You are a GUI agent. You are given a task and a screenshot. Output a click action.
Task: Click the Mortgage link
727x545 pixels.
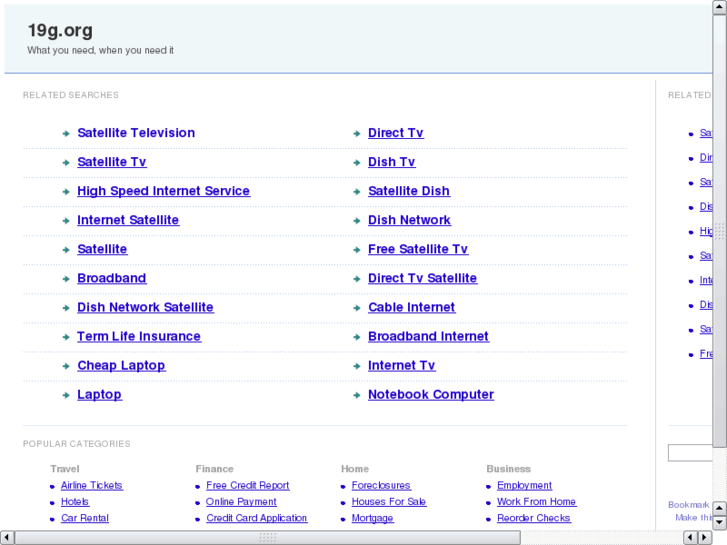click(373, 519)
